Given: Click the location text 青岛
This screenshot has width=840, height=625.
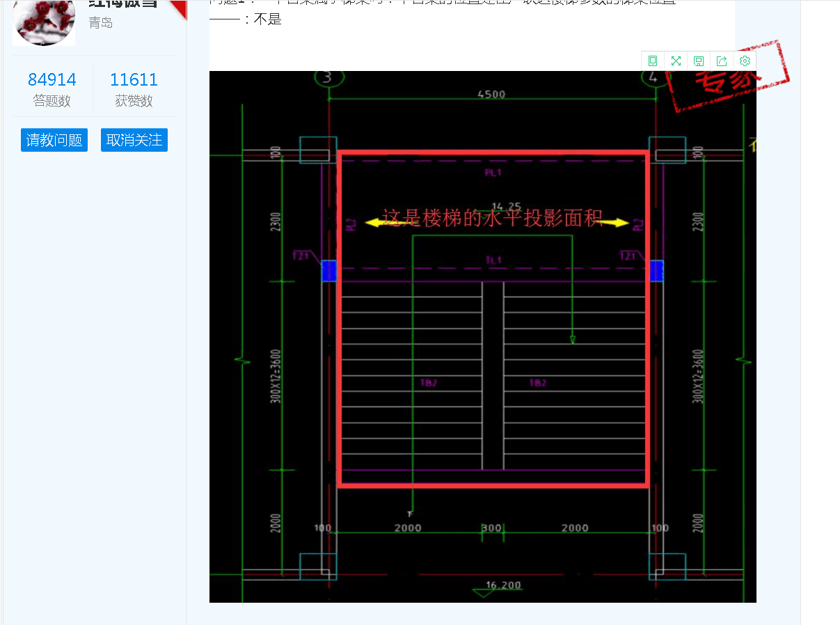Looking at the screenshot, I should [x=101, y=23].
